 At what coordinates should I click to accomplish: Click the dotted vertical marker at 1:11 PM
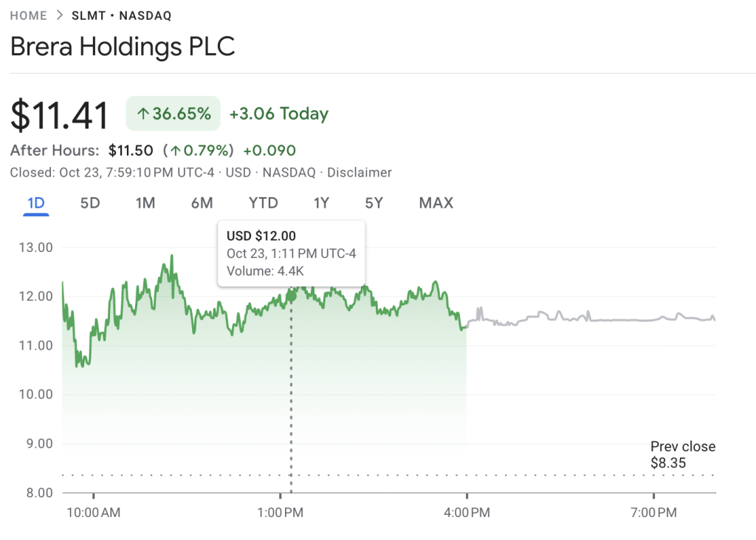(291, 384)
